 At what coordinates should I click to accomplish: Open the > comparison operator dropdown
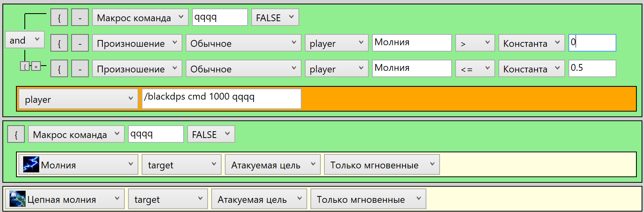[x=475, y=43]
